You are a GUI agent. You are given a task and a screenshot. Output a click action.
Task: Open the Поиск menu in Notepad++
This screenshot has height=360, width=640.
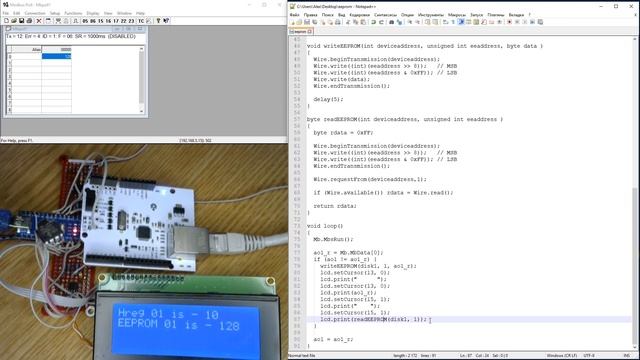327,15
